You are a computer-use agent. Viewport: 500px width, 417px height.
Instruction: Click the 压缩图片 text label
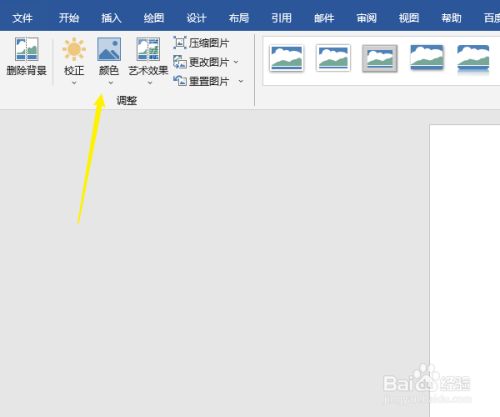[x=209, y=43]
